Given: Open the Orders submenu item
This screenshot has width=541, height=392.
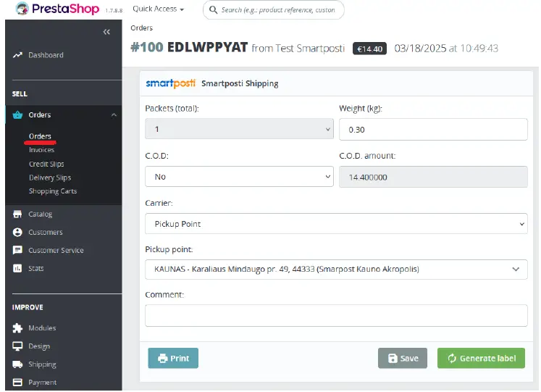Looking at the screenshot, I should (40, 136).
